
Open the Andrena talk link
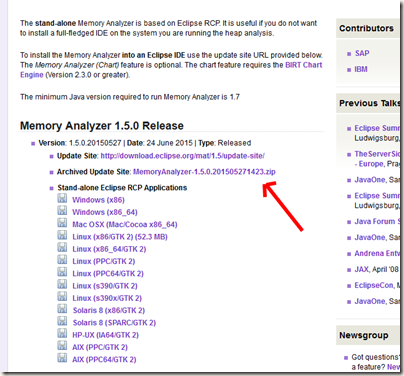tap(377, 254)
